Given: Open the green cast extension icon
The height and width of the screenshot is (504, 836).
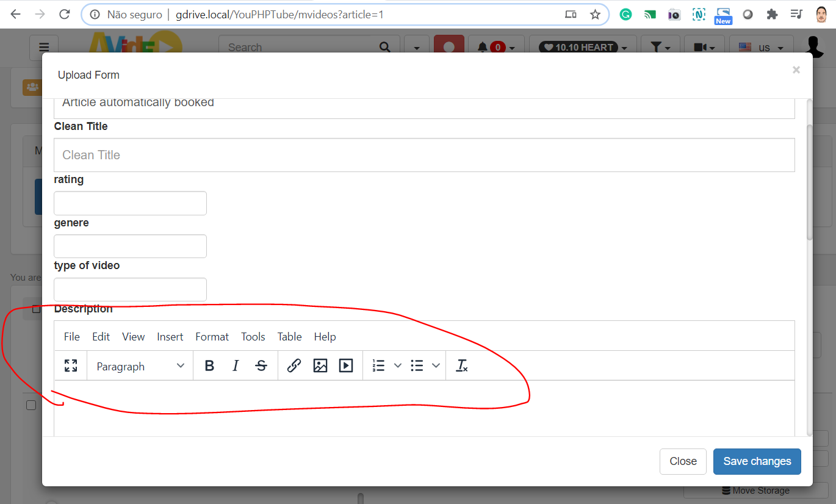Looking at the screenshot, I should pyautogui.click(x=650, y=15).
